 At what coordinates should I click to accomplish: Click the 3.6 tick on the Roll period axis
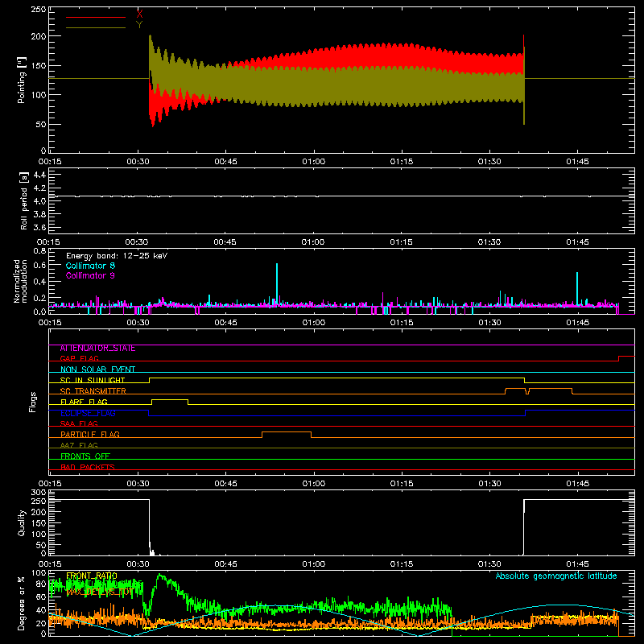[x=39, y=227]
